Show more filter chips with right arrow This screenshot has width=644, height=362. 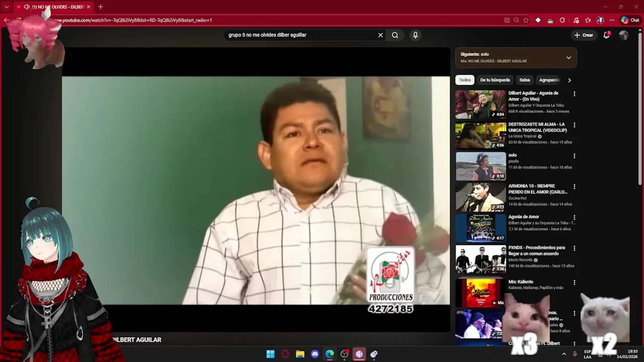click(569, 80)
